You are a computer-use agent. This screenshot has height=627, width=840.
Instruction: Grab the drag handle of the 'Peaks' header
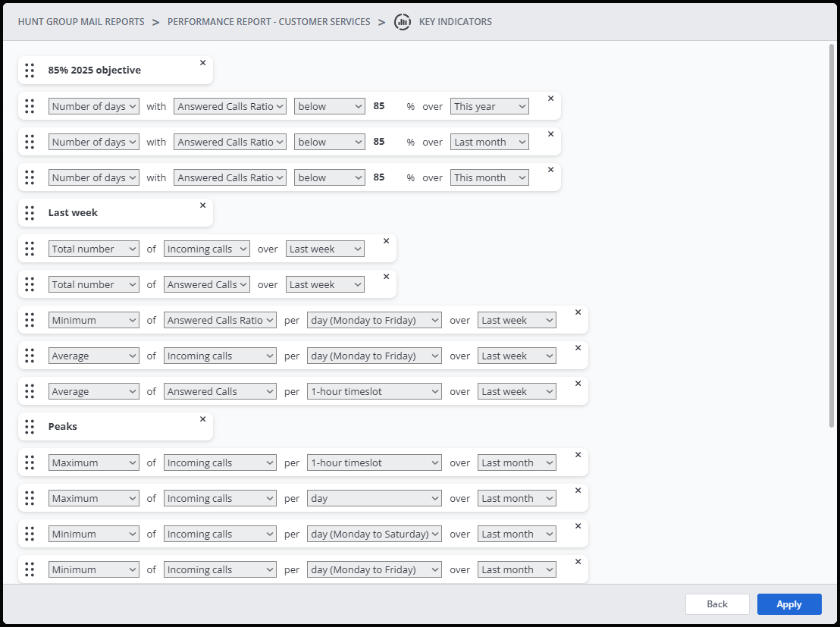[30, 427]
